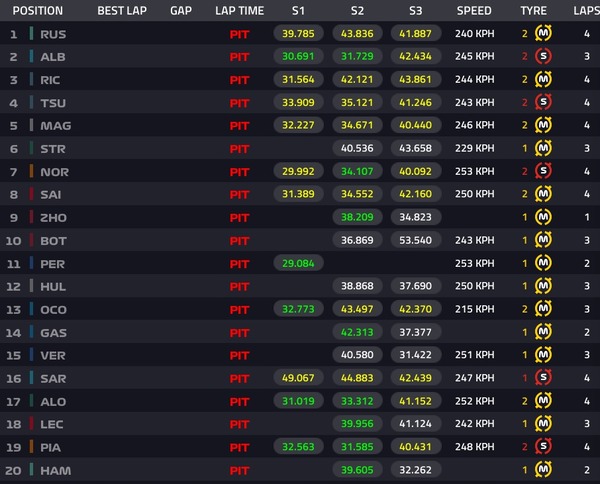Click the medium tyre icon for HAM
This screenshot has width=600, height=484.
tap(543, 469)
